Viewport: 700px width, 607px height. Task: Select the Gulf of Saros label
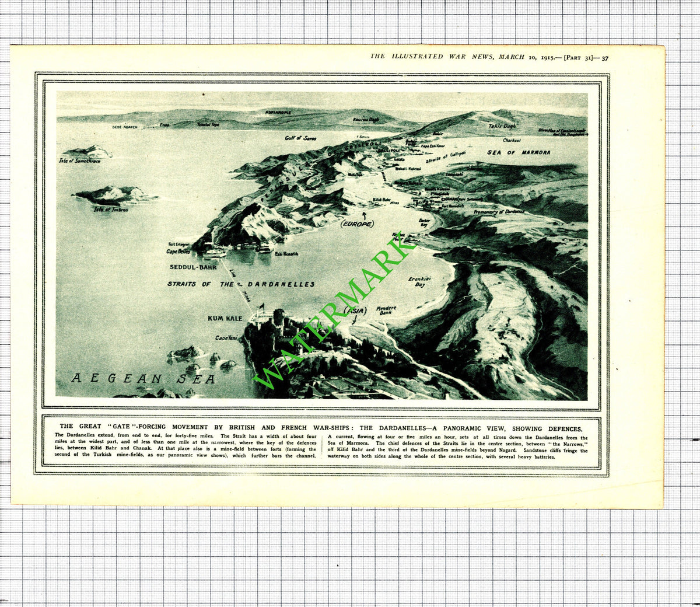click(x=301, y=138)
